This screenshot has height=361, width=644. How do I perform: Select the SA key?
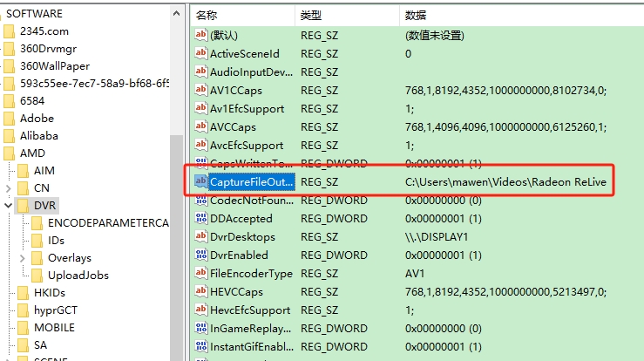pos(40,345)
